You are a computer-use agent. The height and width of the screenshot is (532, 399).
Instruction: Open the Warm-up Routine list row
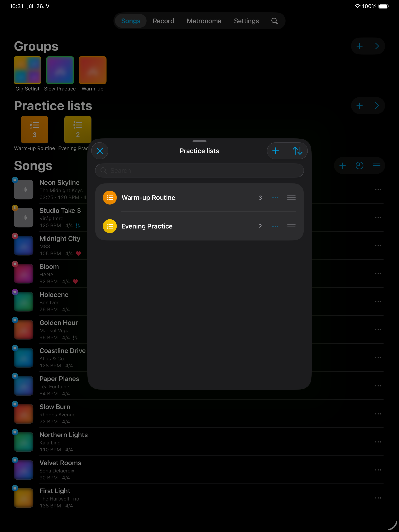(x=199, y=198)
